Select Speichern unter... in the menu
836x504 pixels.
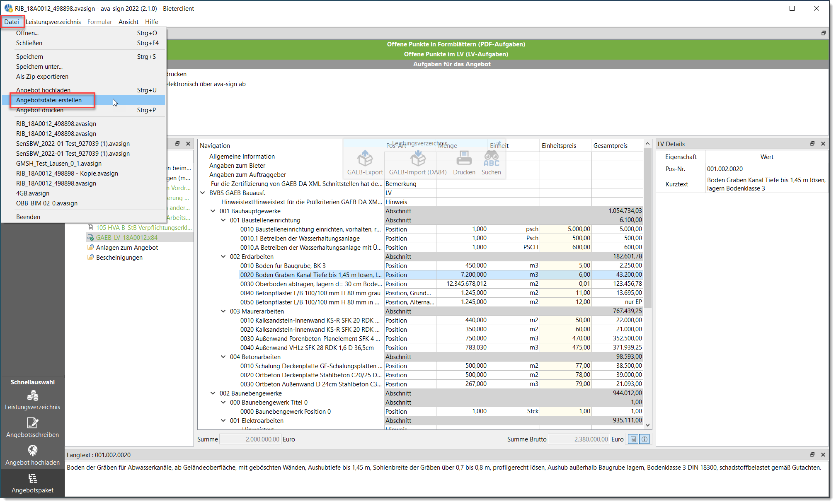[x=84, y=67]
